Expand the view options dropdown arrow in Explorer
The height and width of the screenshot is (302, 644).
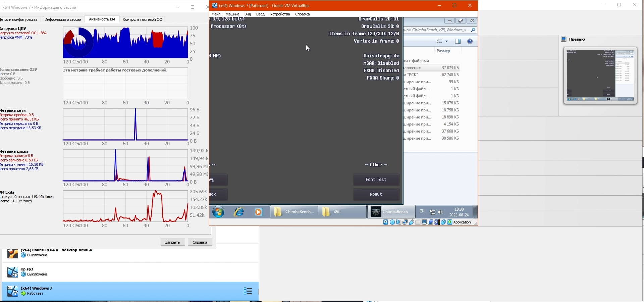(446, 41)
